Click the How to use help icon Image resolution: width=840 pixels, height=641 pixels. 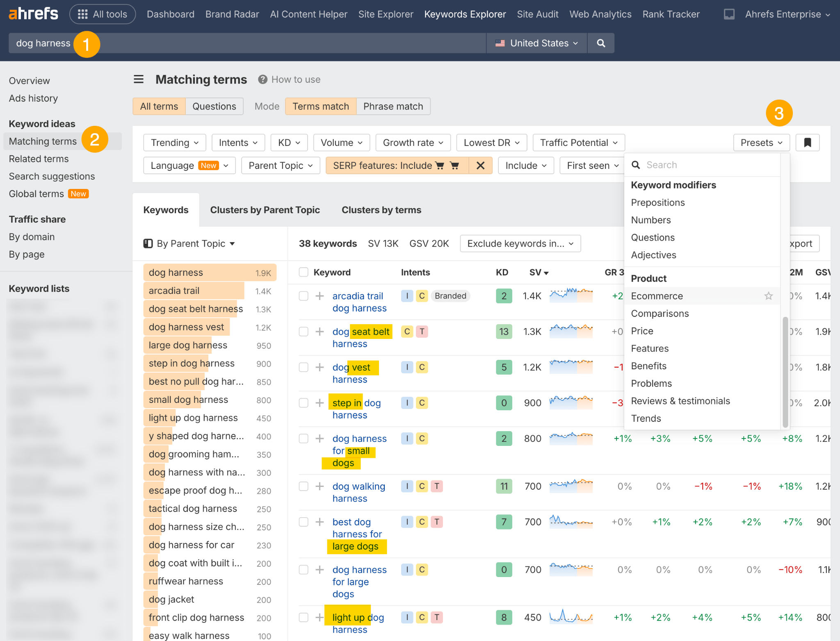(263, 79)
